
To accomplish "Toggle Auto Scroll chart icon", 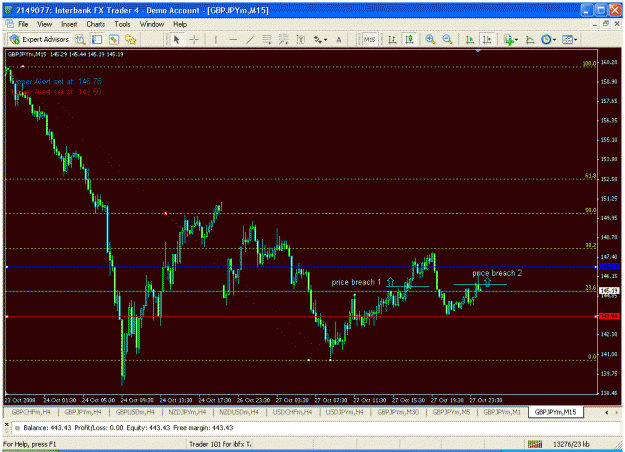I will pyautogui.click(x=470, y=39).
